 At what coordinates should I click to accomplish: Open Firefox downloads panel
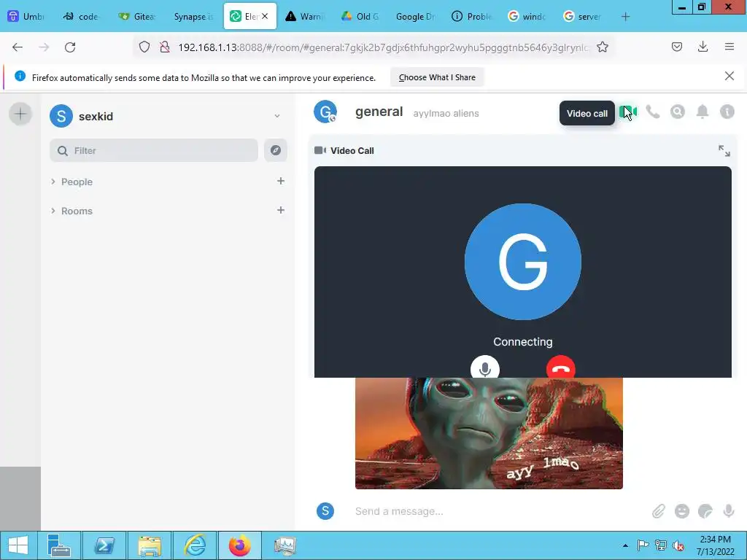pos(703,47)
